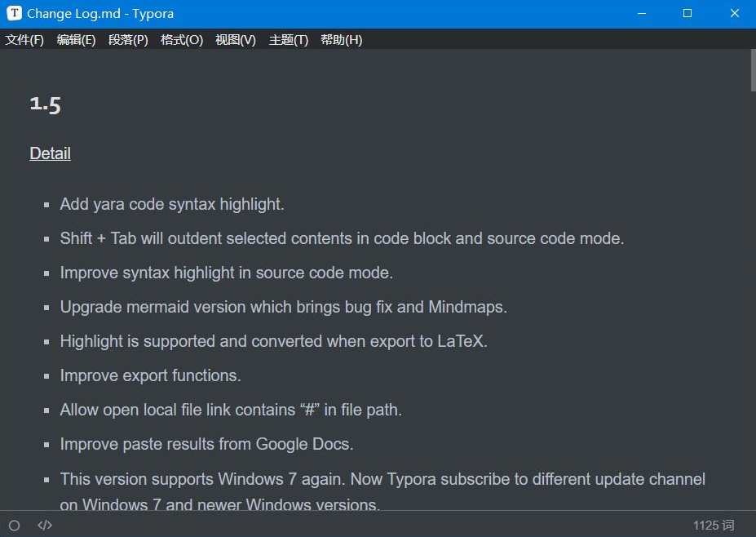Open the 视图(V) menu
This screenshot has width=756, height=537.
[x=235, y=39]
